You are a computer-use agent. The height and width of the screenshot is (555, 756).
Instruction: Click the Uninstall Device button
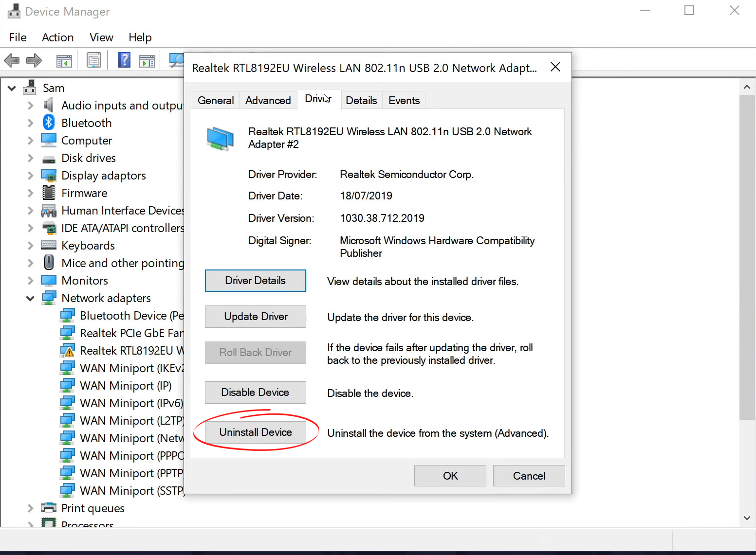pos(255,432)
